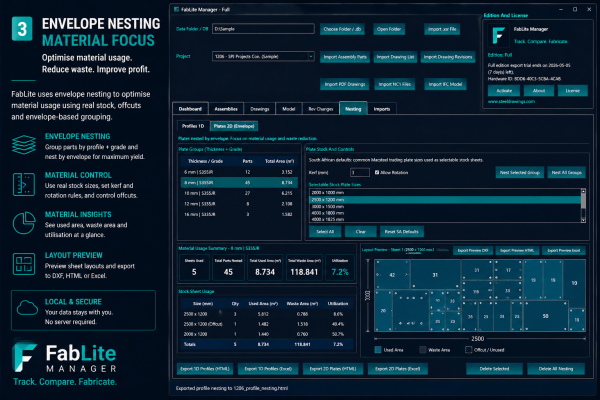Click the Envelope Nesting stacked-layers icon
Screen dimensions: 600x400
tap(24, 145)
